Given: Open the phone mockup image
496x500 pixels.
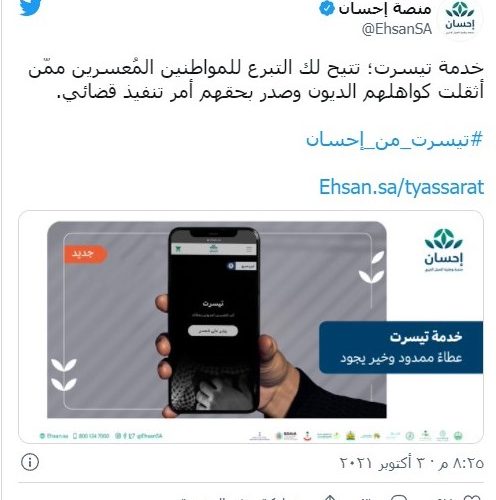Looking at the screenshot, I should pos(213,320).
